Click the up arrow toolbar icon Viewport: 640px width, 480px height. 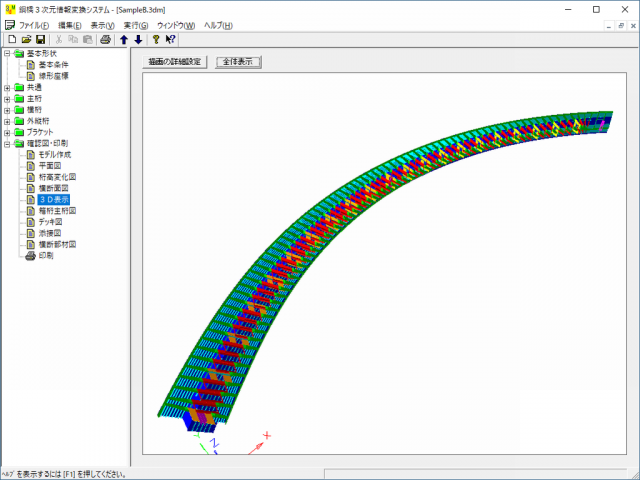(123, 39)
